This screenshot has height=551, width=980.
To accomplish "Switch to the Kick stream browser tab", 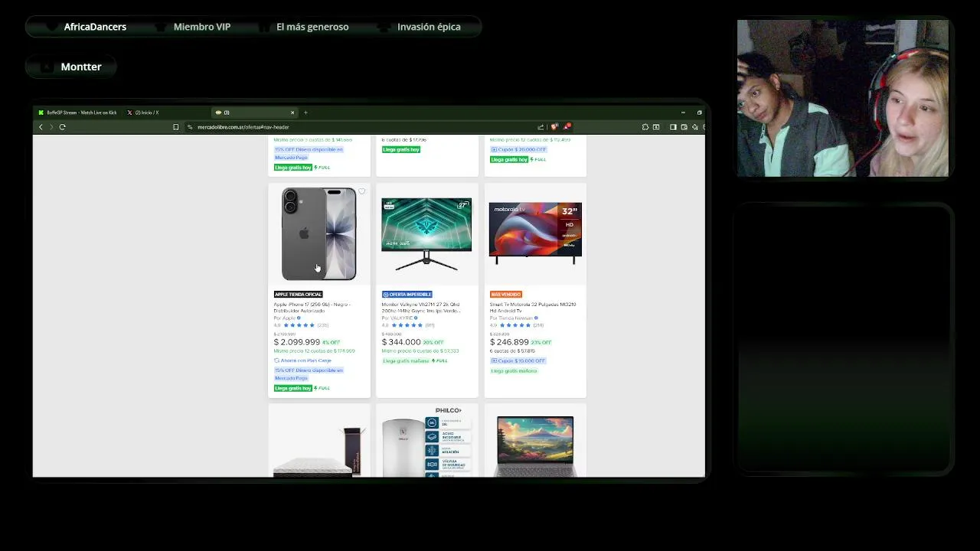I will click(77, 112).
